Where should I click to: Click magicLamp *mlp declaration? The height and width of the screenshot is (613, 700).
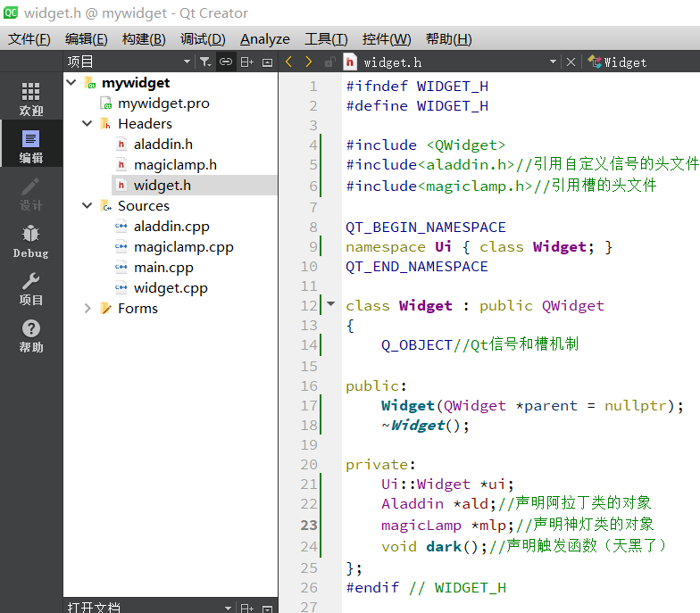[448, 525]
